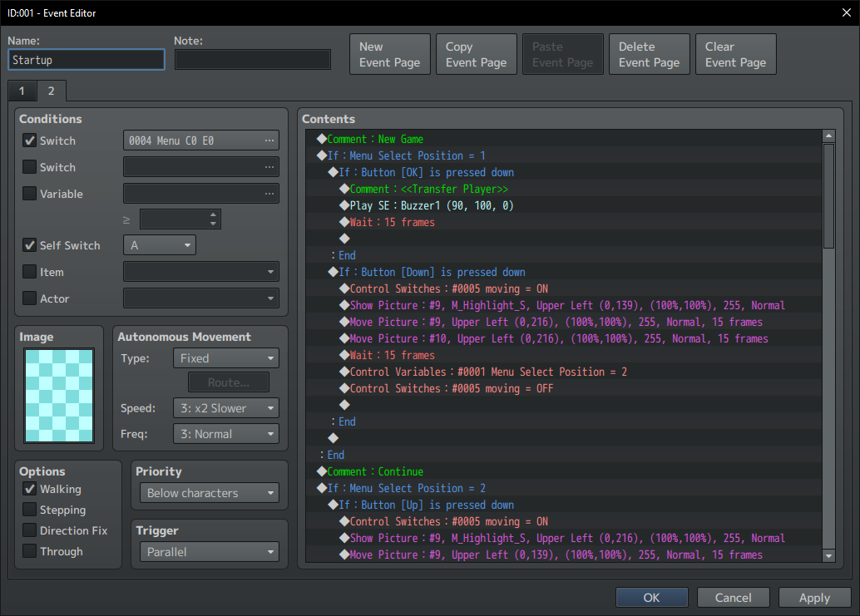This screenshot has height=616, width=860.
Task: Open the Self Switch A dropdown
Action: click(x=160, y=245)
